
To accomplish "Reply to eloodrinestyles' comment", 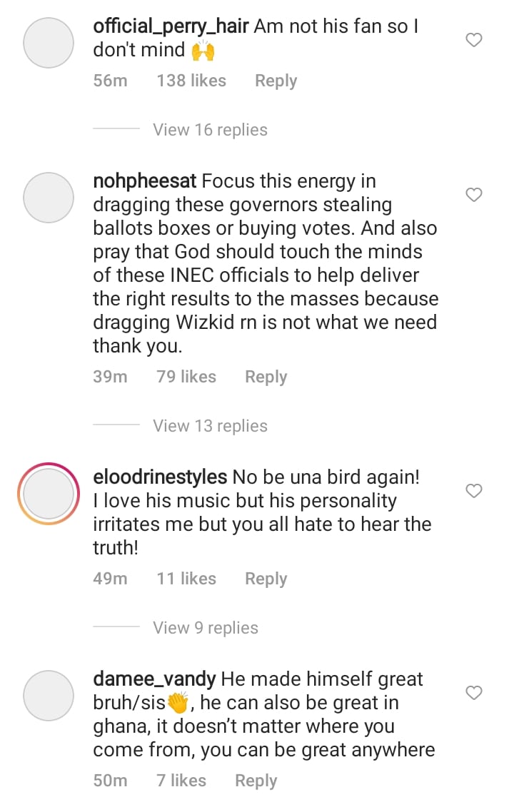I will tap(266, 579).
